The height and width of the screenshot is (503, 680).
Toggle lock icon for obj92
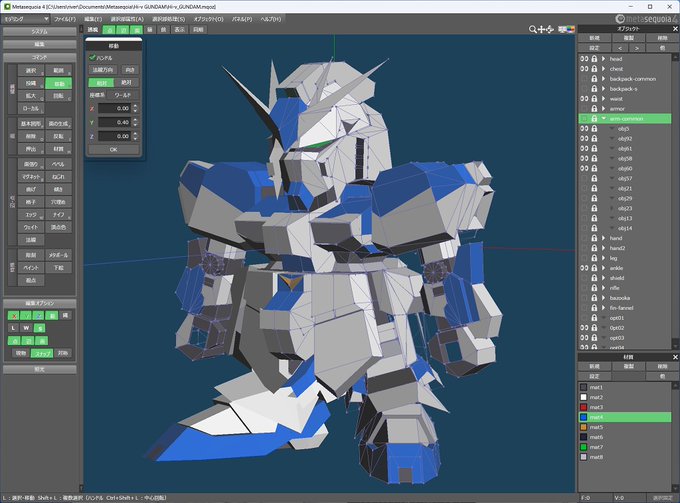pos(595,138)
